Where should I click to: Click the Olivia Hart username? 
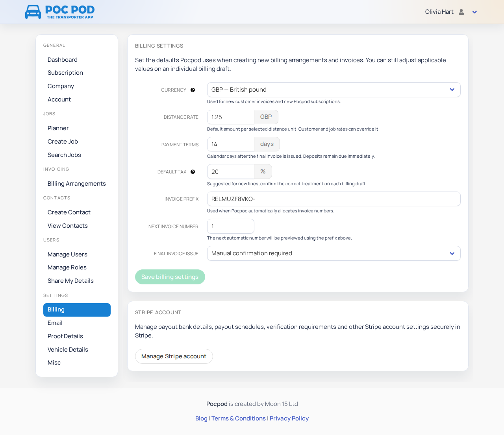coord(439,12)
